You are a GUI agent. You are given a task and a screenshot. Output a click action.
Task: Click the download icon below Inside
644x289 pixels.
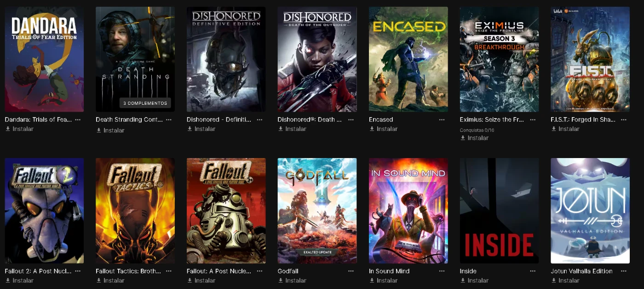[463, 280]
